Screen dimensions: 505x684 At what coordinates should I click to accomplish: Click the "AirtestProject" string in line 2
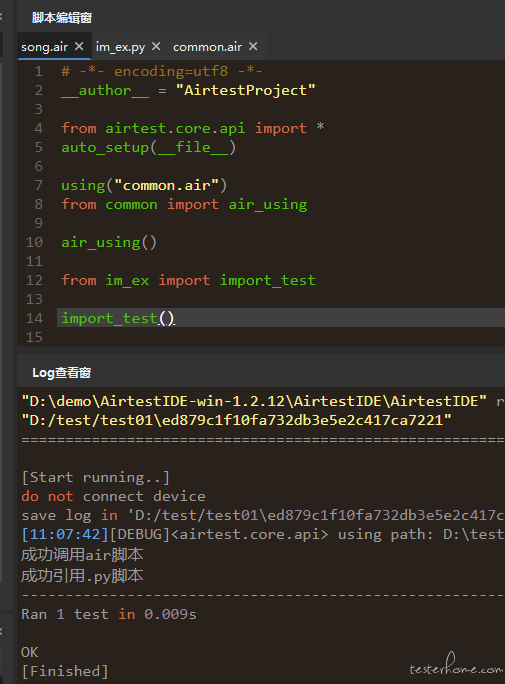[x=246, y=90]
